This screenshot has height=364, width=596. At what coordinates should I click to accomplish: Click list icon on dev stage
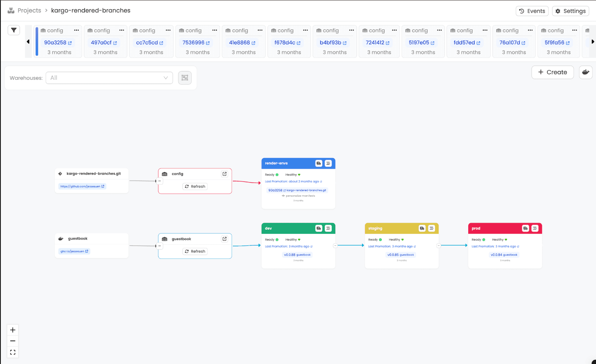(328, 228)
